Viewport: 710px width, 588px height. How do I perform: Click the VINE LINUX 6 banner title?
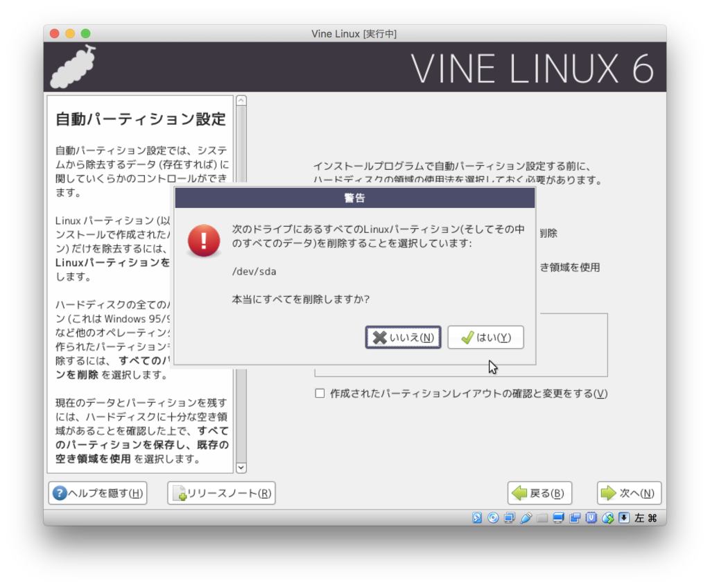532,69
